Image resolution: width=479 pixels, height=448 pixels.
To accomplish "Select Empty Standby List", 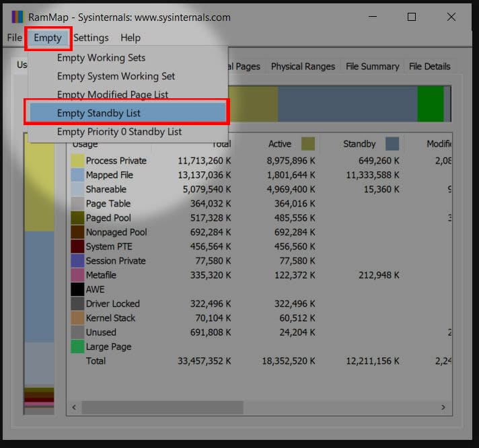I will click(x=127, y=113).
